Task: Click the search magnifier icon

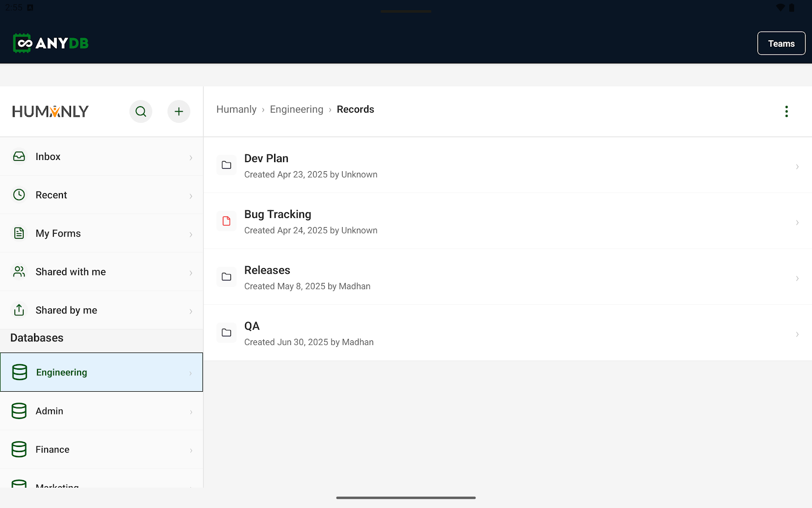Action: tap(141, 111)
